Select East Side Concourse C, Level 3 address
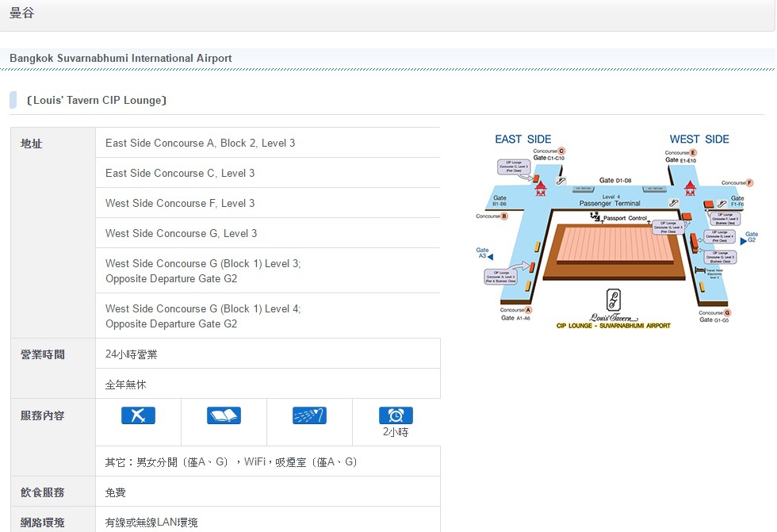The image size is (777, 532). pos(180,173)
